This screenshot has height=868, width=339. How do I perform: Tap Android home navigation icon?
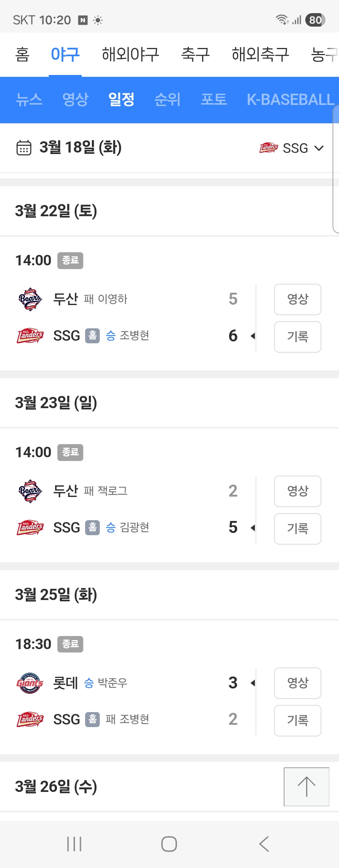point(169,844)
